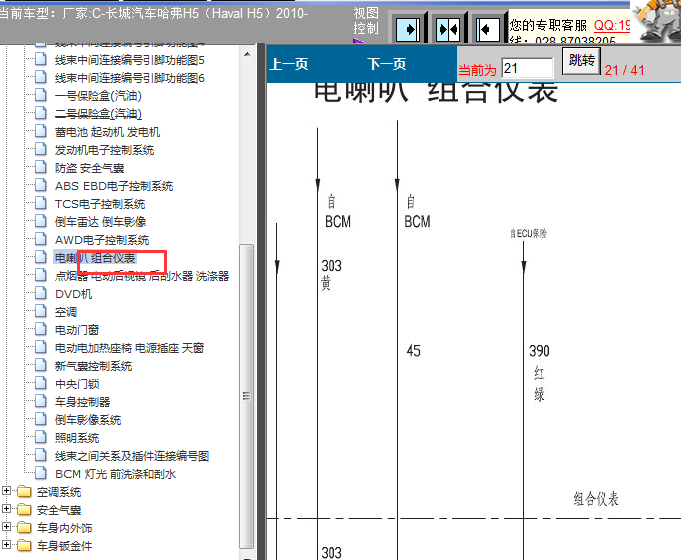Click document icon beside 防盗 安全气囊
681x560 pixels.
click(41, 167)
